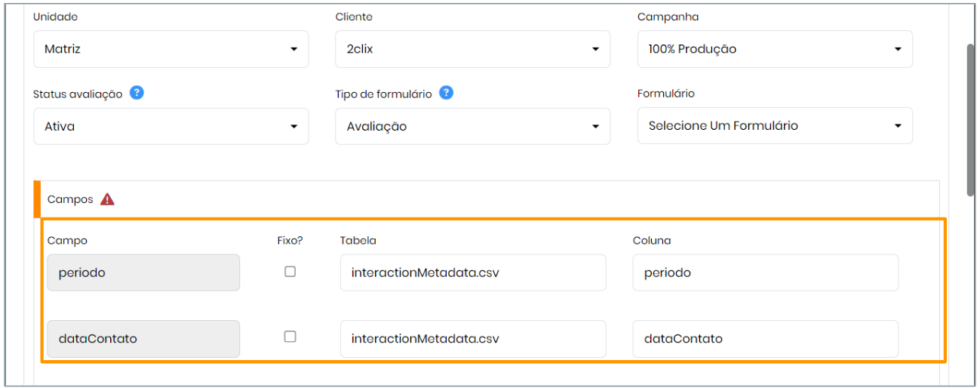This screenshot has height=388, width=980.
Task: Open the Tipo de formulário Avaliação dropdown
Action: tap(472, 126)
